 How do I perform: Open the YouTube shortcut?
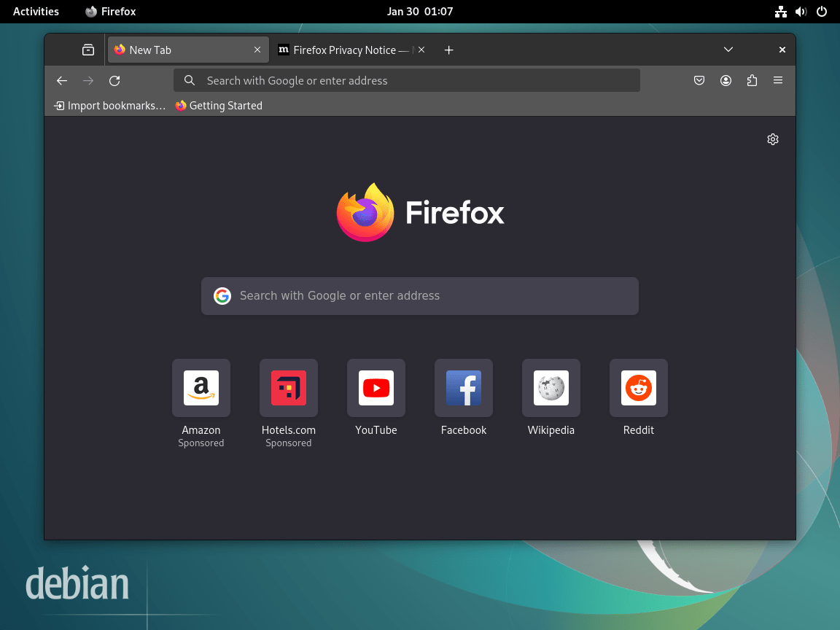point(376,388)
